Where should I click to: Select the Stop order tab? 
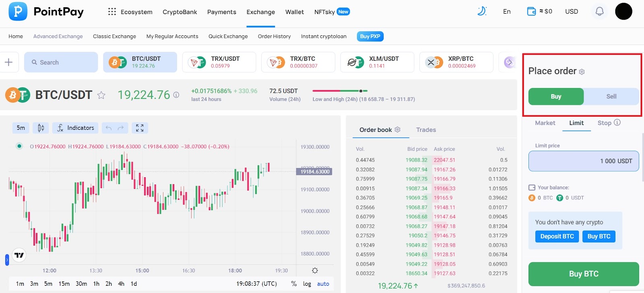point(604,123)
